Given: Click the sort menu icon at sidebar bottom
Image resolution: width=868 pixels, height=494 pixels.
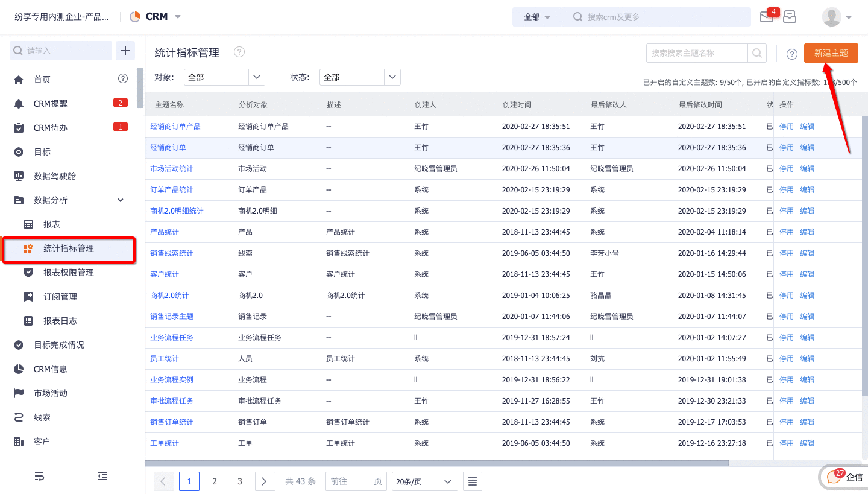Looking at the screenshot, I should pyautogui.click(x=39, y=477).
